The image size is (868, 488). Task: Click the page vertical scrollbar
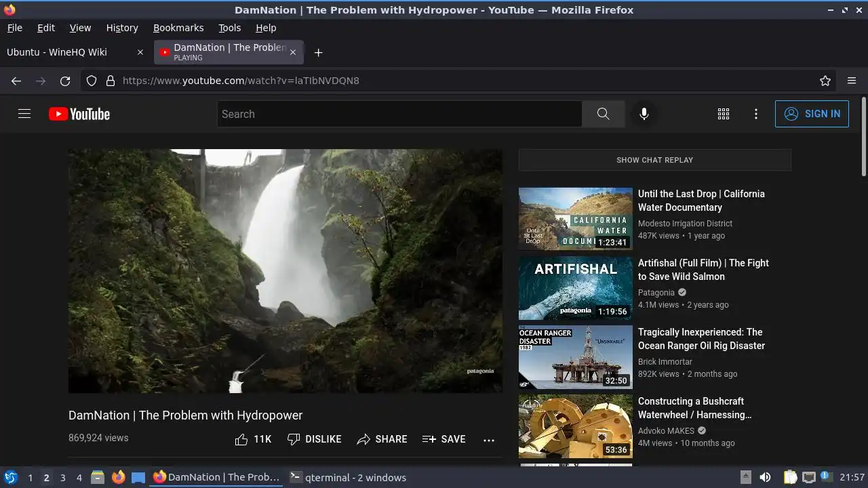tap(863, 136)
